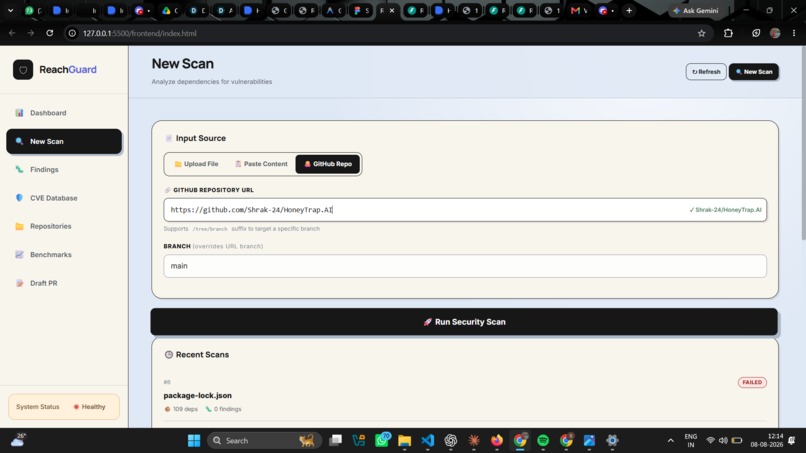Click the GitHub repository URL field
The height and width of the screenshot is (453, 806).
pyautogui.click(x=465, y=210)
